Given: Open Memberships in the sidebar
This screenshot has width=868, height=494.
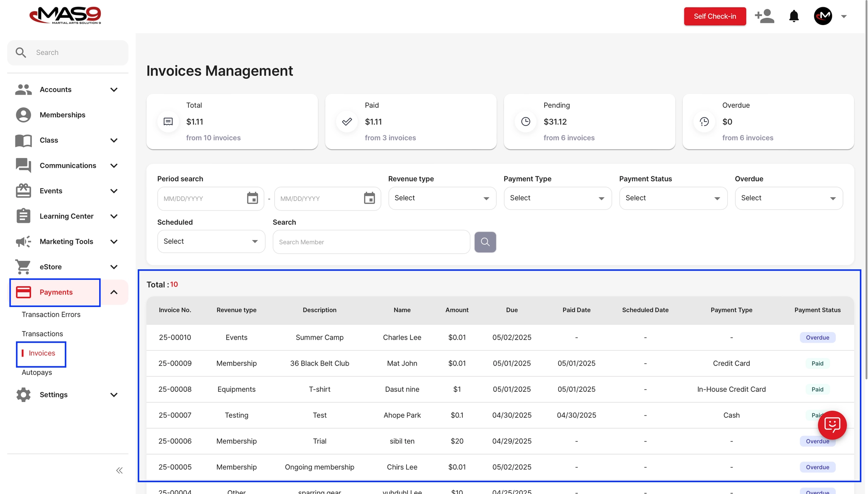Looking at the screenshot, I should coord(62,115).
